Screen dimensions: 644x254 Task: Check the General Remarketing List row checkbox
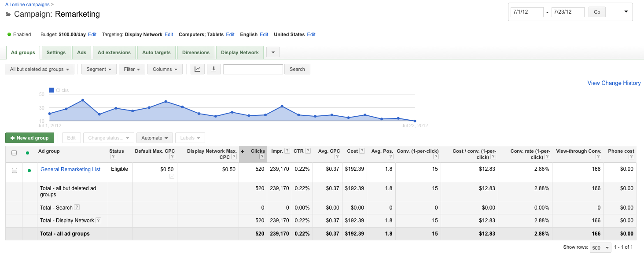point(14,170)
